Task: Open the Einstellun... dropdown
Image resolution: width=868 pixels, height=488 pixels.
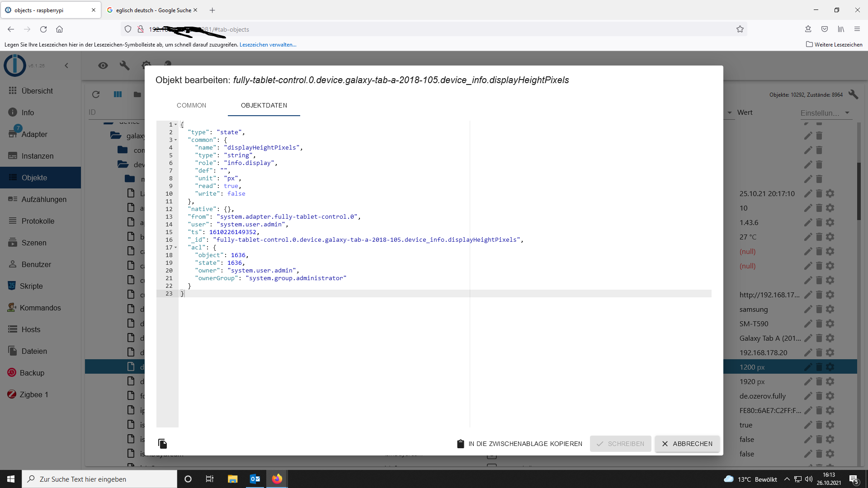Action: [826, 113]
